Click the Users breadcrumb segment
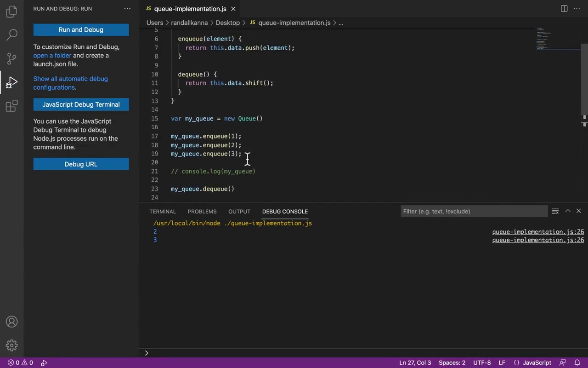 [155, 23]
